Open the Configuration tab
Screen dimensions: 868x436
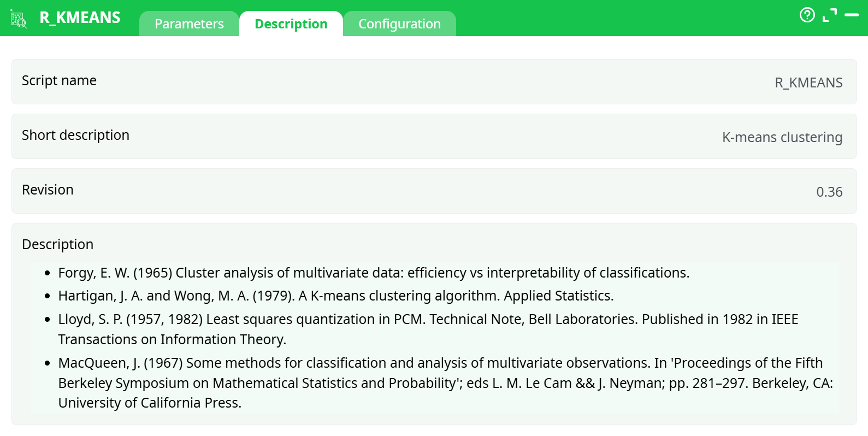pyautogui.click(x=399, y=24)
